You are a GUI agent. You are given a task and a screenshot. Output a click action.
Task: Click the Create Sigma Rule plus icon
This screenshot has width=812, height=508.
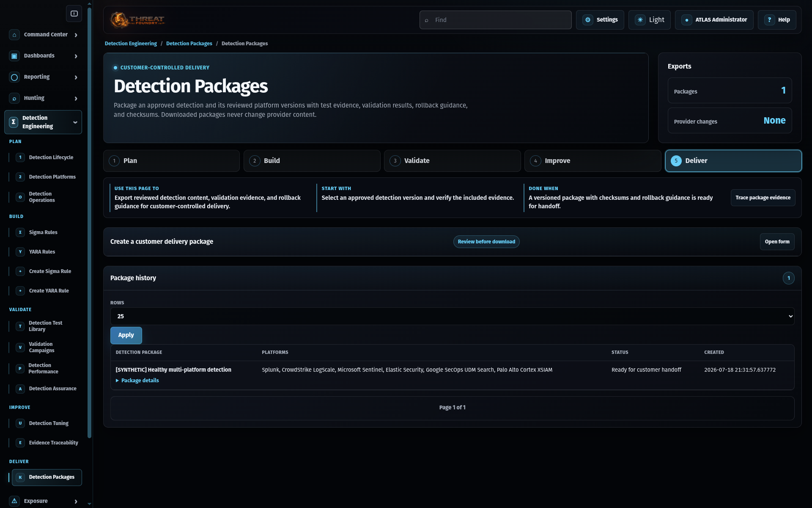(20, 271)
